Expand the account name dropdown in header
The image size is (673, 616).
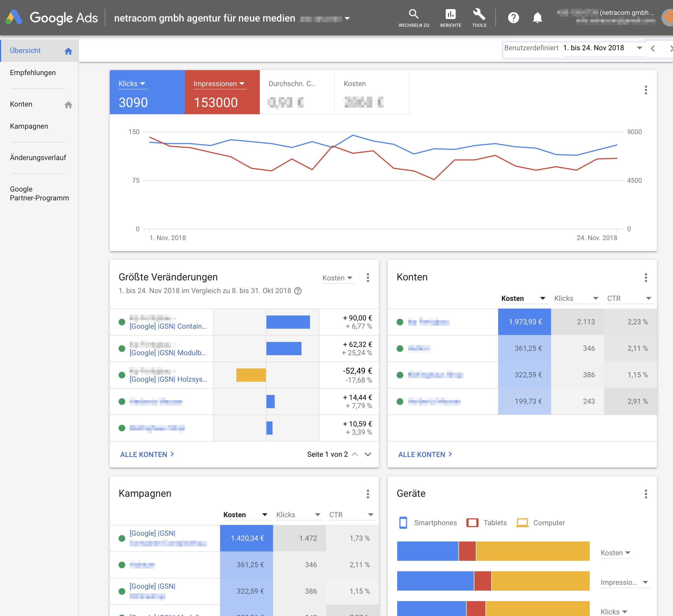(347, 18)
